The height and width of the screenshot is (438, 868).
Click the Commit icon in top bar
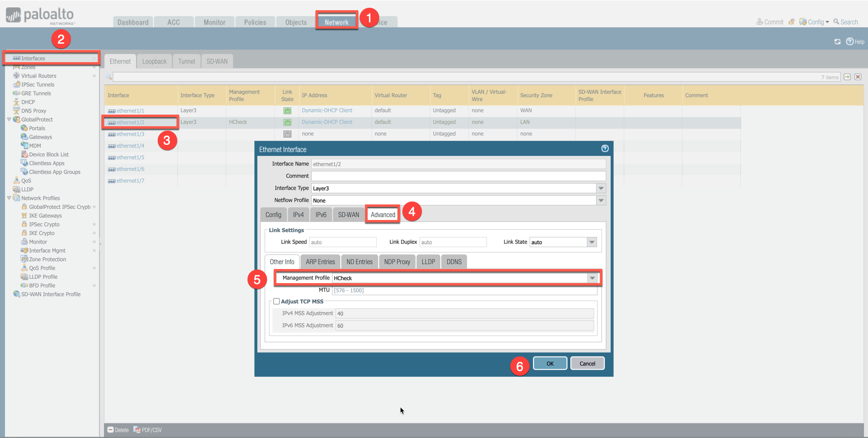pyautogui.click(x=759, y=22)
